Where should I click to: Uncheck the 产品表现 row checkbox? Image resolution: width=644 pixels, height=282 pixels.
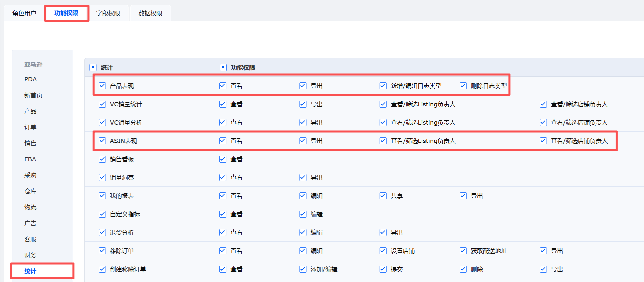(x=102, y=86)
